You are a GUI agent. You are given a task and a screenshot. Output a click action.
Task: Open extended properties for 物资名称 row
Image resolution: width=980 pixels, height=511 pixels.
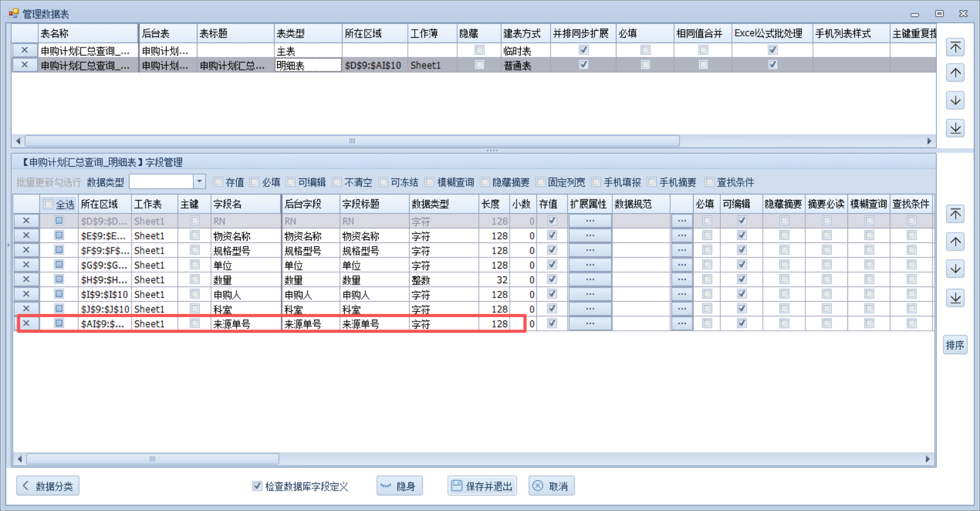[590, 235]
